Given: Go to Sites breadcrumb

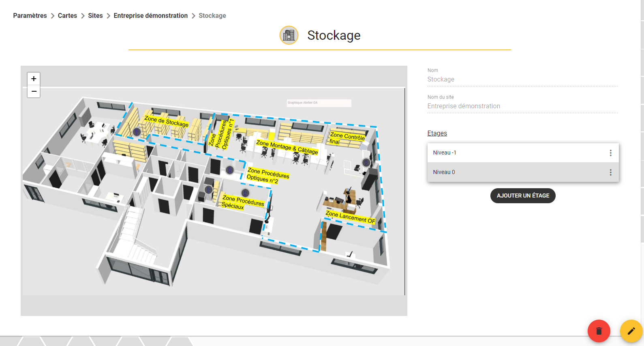Looking at the screenshot, I should point(95,15).
